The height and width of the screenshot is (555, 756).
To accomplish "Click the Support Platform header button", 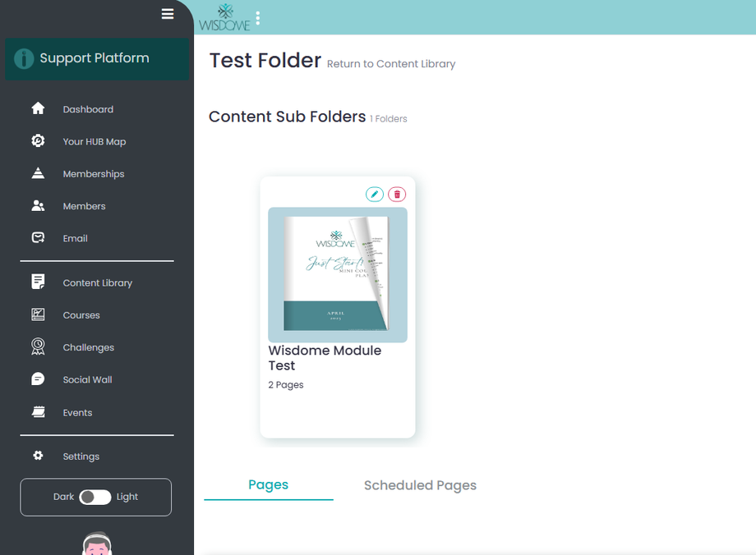I will 97,58.
